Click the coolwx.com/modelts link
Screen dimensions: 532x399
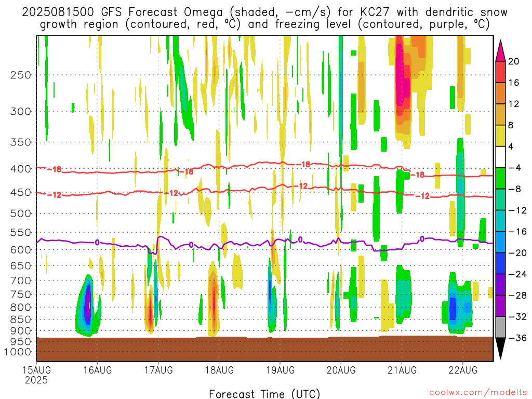coord(478,393)
